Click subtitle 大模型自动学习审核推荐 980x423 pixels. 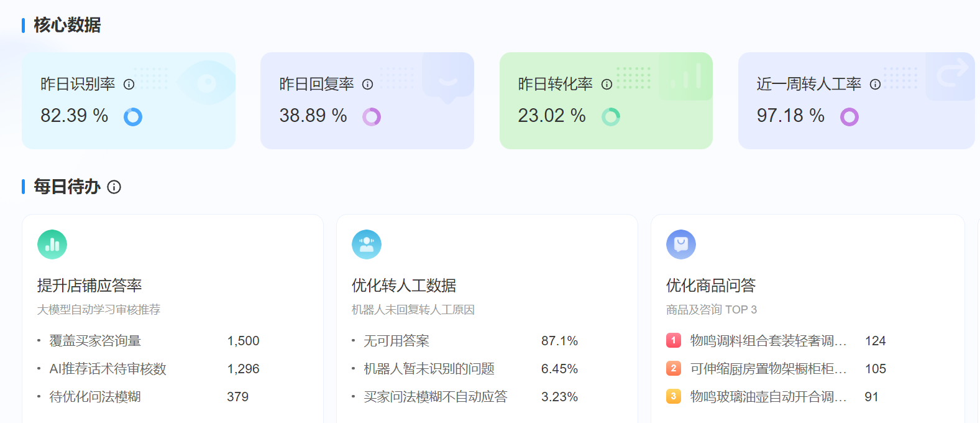tap(99, 310)
